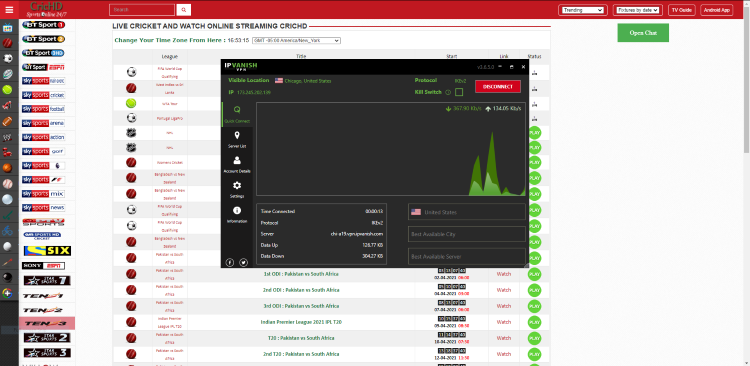
Task: Open the Sky Sports Football channel
Action: (x=44, y=109)
